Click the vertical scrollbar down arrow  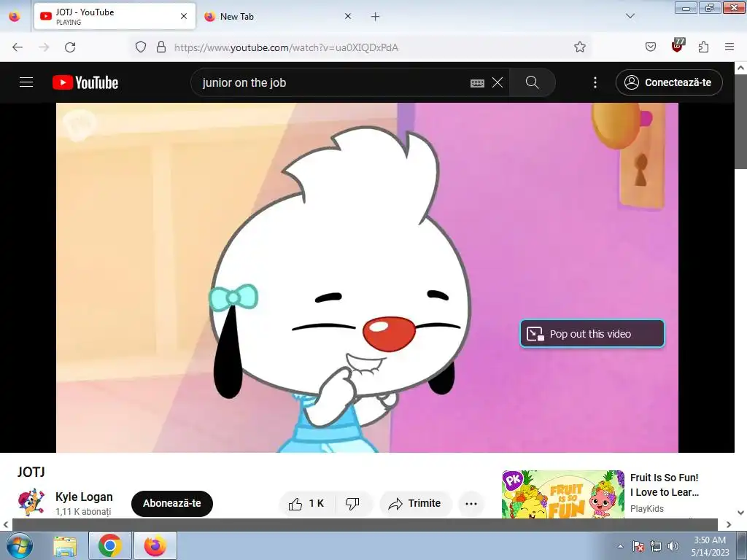click(x=741, y=513)
